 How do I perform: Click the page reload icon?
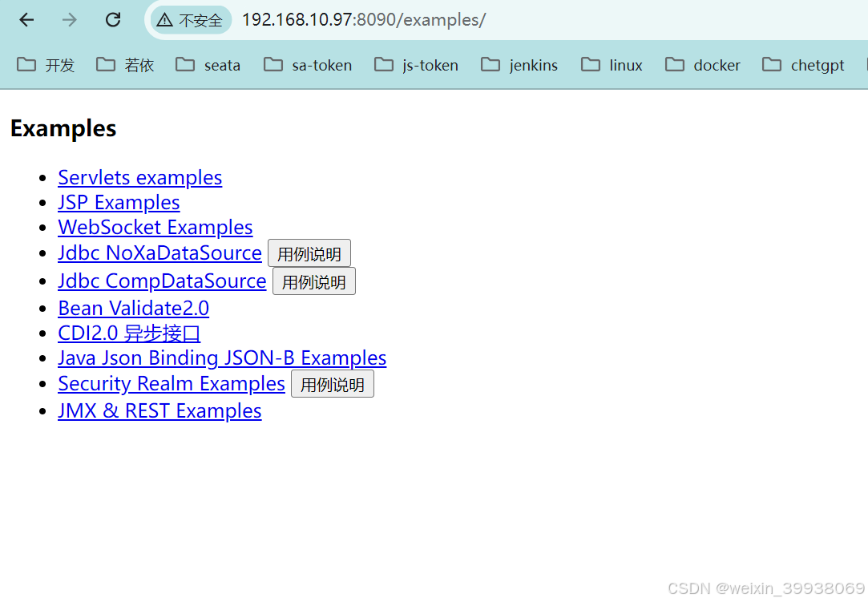pos(113,20)
